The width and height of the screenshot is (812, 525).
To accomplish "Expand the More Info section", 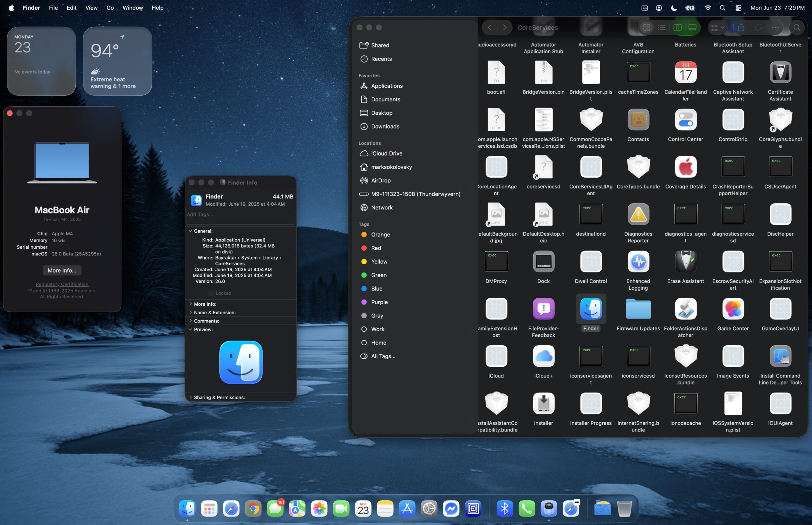I will [191, 304].
